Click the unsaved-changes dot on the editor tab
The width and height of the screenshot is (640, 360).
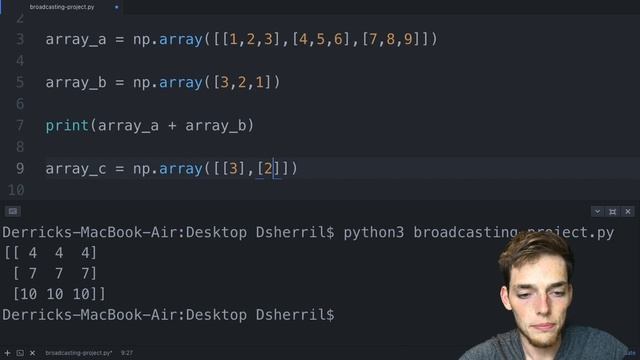117,7
